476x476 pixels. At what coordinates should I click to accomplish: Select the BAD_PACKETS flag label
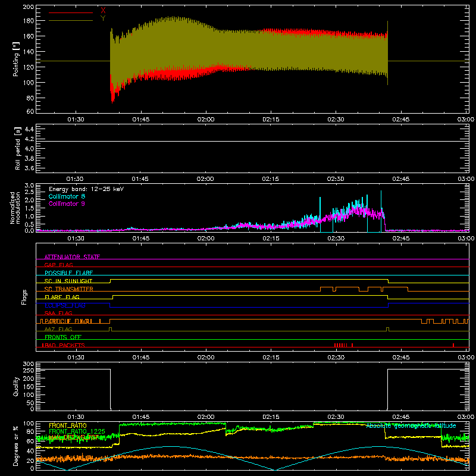(x=64, y=345)
